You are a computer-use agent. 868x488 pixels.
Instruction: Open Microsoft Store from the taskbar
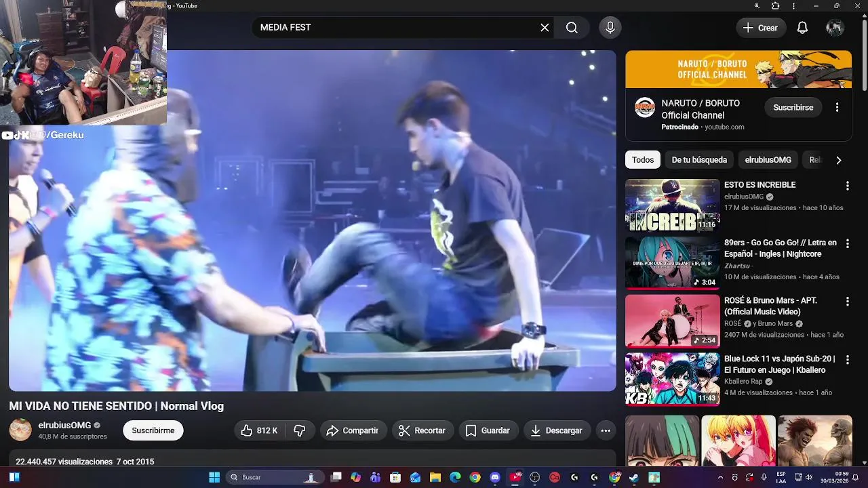click(395, 477)
